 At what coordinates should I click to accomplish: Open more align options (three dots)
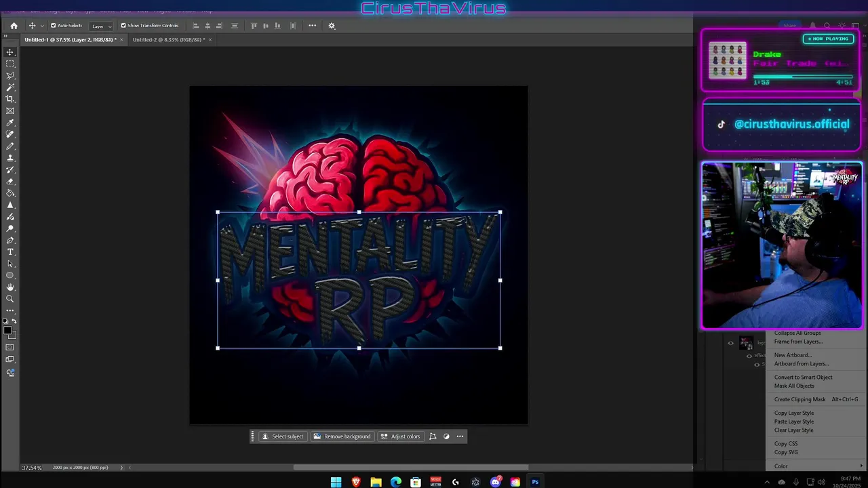point(313,26)
